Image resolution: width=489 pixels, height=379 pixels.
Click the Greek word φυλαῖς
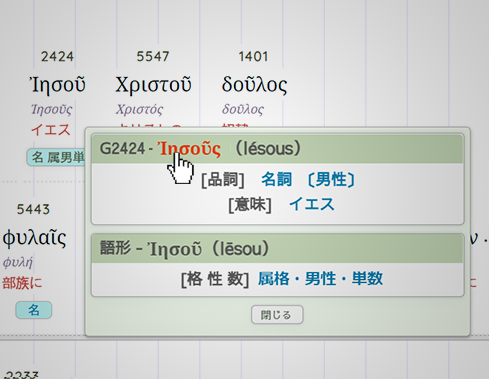coord(35,238)
